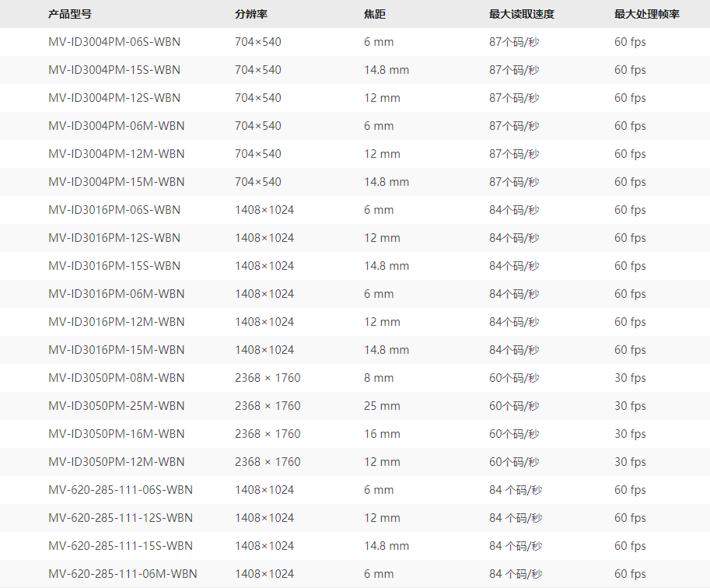Select the 8 mm focal length cell

click(379, 378)
